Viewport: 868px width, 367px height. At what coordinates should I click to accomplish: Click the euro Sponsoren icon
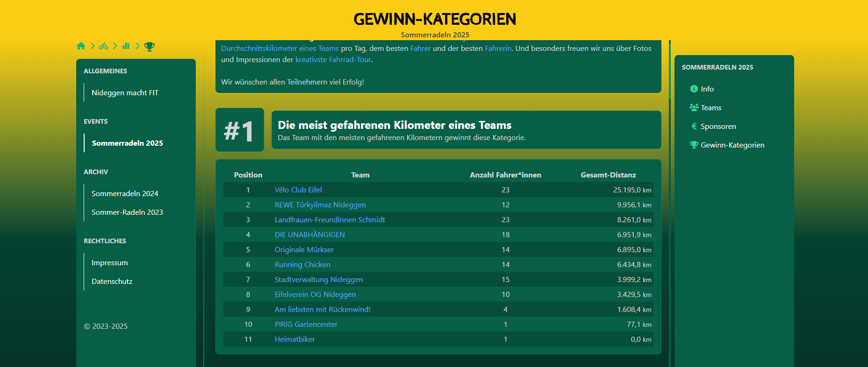pos(694,126)
